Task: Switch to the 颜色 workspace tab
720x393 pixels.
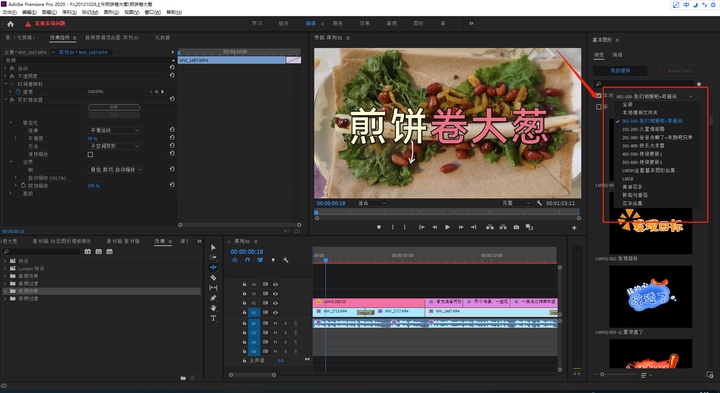Action: 338,23
